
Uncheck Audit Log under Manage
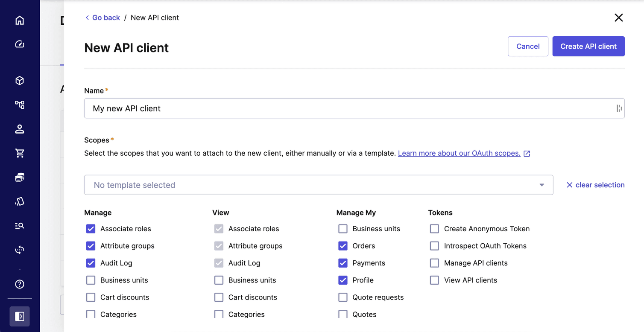(91, 263)
